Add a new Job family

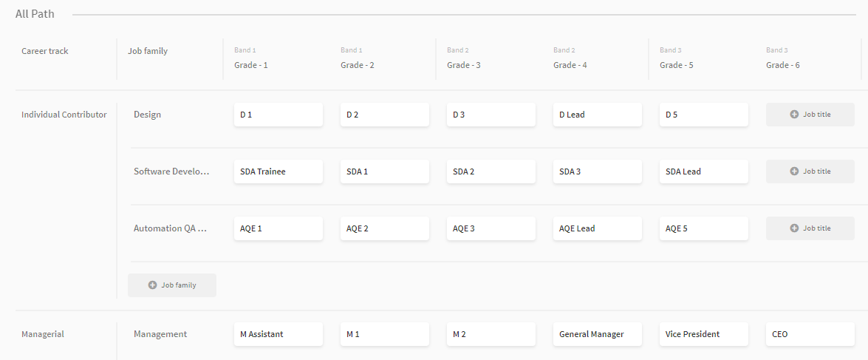(172, 285)
